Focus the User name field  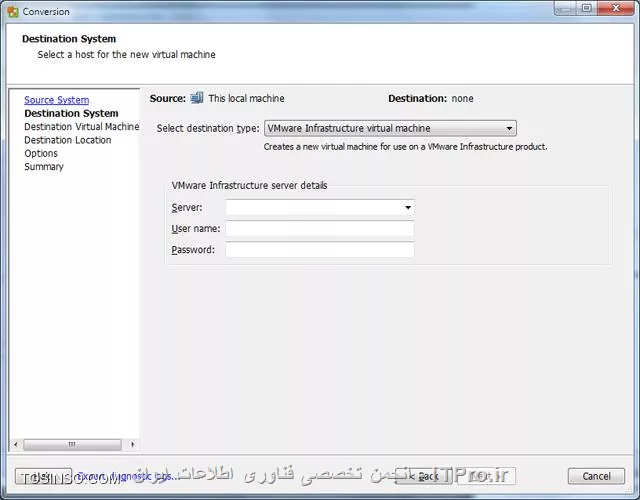(320, 229)
